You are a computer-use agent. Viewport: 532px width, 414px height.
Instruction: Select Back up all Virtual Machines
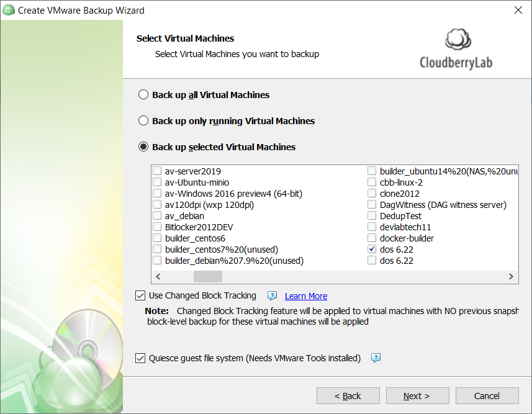tap(143, 94)
